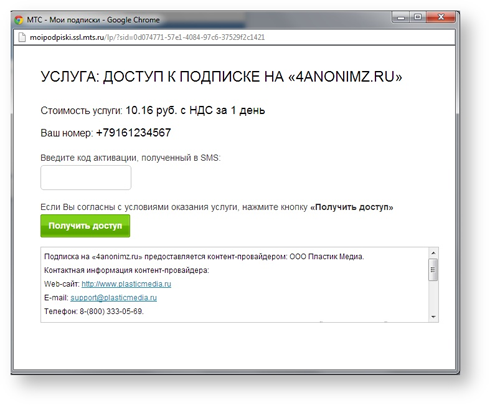Click the moipodpiski.ssl.mts.ru address bar
The image size is (490, 405).
pyautogui.click(x=234, y=37)
